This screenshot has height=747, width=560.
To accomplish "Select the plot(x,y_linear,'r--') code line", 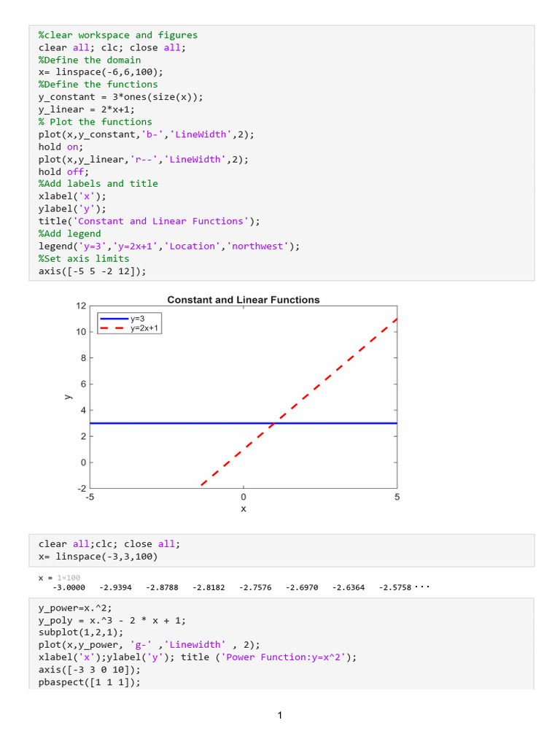I will (x=144, y=159).
